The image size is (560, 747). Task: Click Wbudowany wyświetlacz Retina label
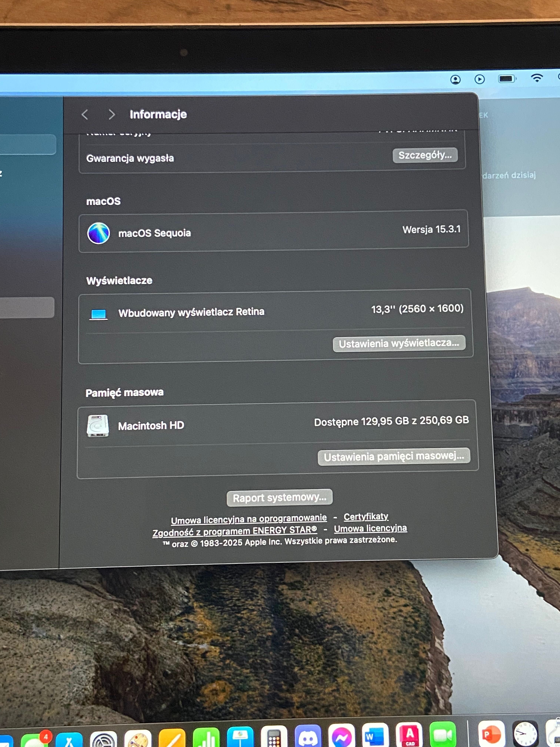click(191, 312)
